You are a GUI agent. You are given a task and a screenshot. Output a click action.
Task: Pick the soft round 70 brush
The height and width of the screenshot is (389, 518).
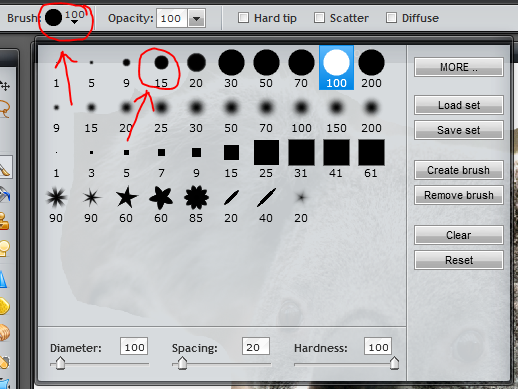266,113
